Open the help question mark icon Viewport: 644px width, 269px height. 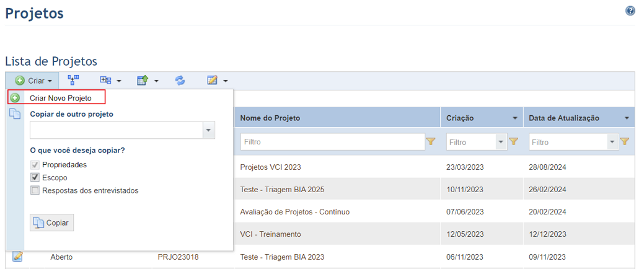click(x=630, y=11)
